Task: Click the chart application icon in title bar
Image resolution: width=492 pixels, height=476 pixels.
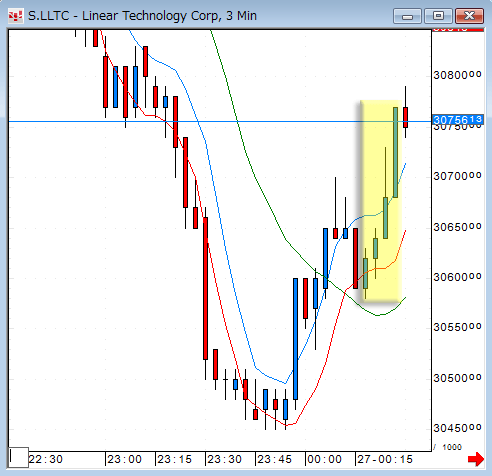Action: tap(15, 16)
